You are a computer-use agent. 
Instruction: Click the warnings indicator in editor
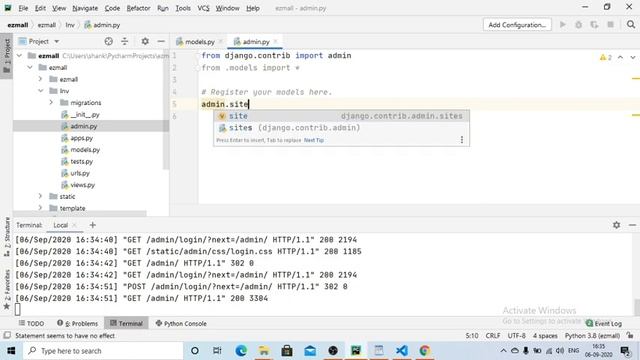point(606,57)
